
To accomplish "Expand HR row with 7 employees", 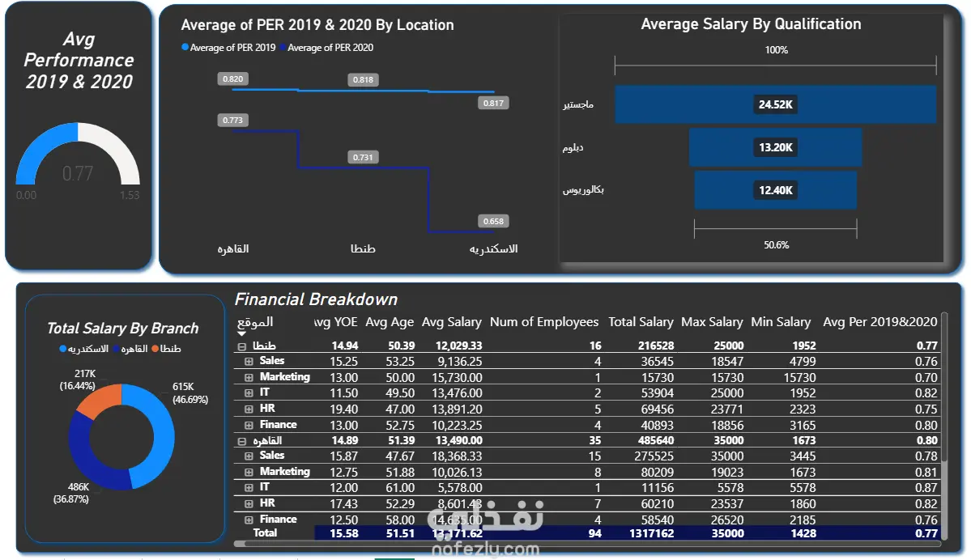I will (x=249, y=503).
